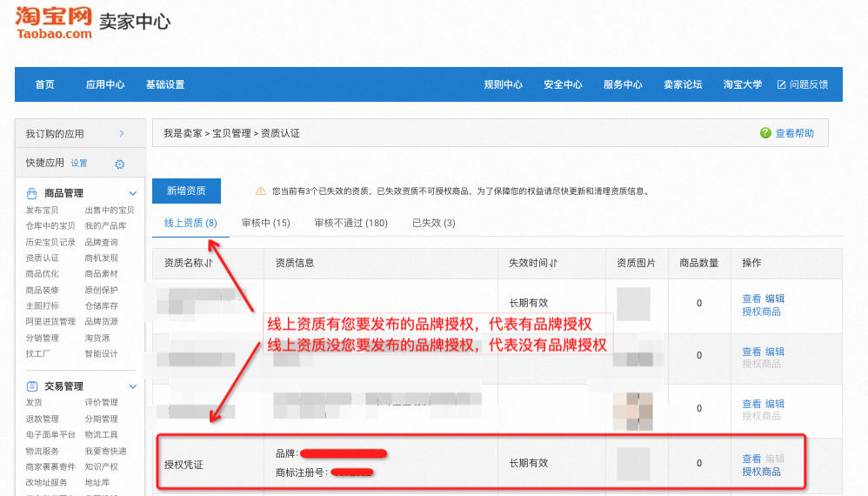The image size is (868, 496).
Task: Open 阿里进货管理 in sidebar
Action: pos(50,322)
